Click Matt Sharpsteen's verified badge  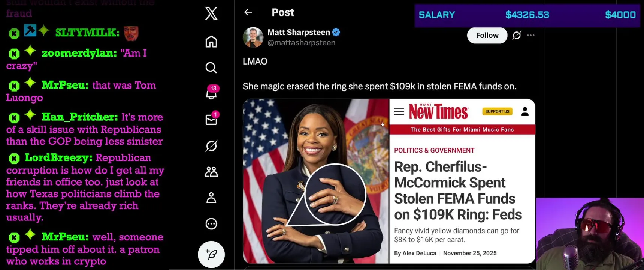point(336,32)
